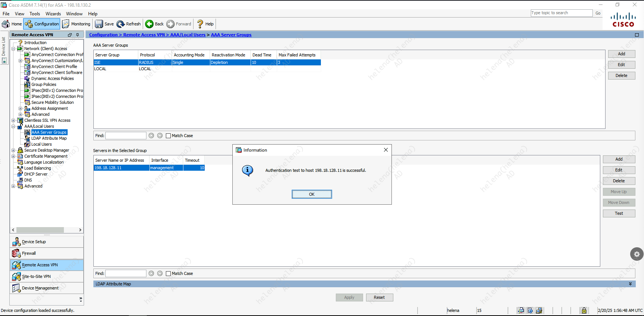Screen dimensions: 644x316
Task: Collapse the AAA/Local Users tree node
Action: 13,126
